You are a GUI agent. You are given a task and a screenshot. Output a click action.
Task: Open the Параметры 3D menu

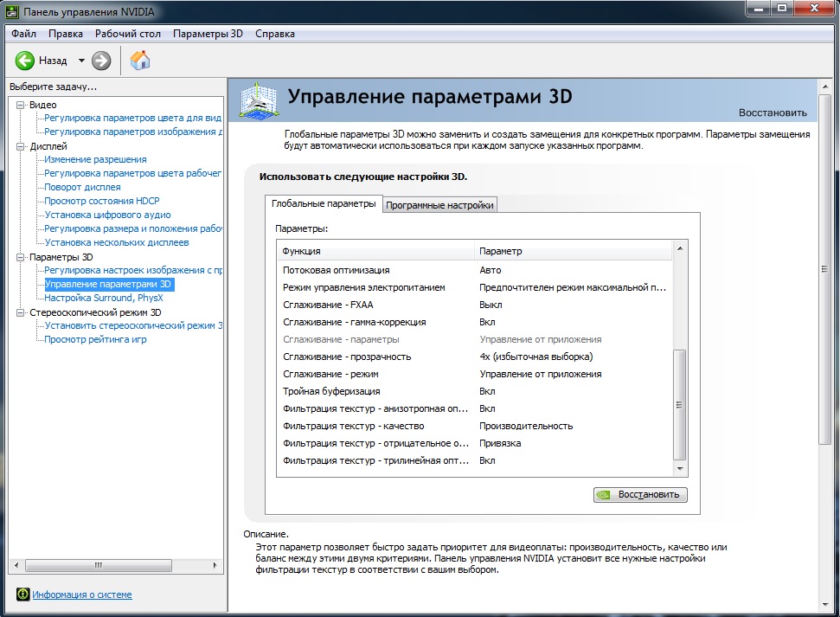208,34
